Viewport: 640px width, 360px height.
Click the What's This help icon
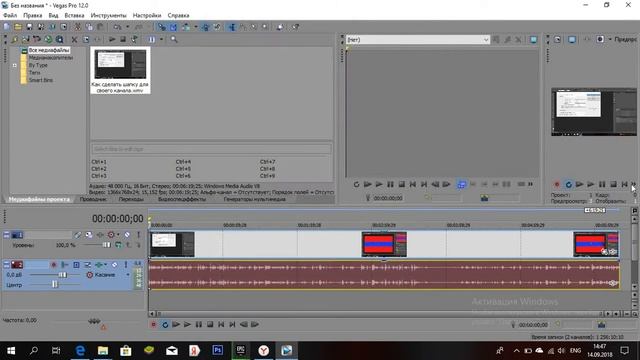click(295, 27)
